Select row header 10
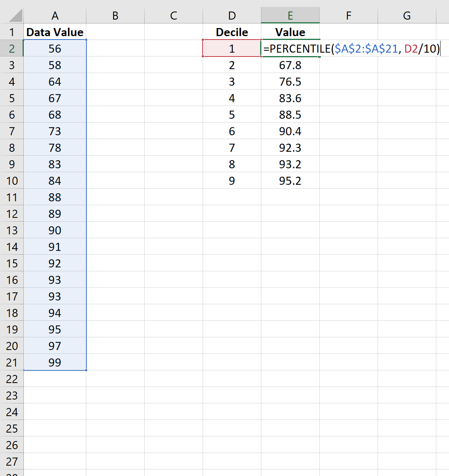The image size is (449, 476). 12,181
